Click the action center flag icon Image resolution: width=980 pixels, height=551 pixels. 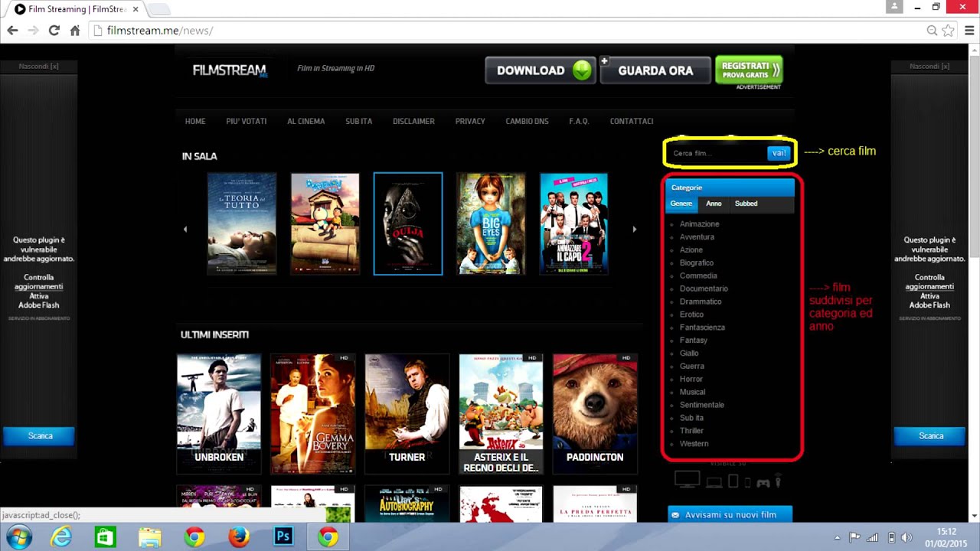pos(854,537)
